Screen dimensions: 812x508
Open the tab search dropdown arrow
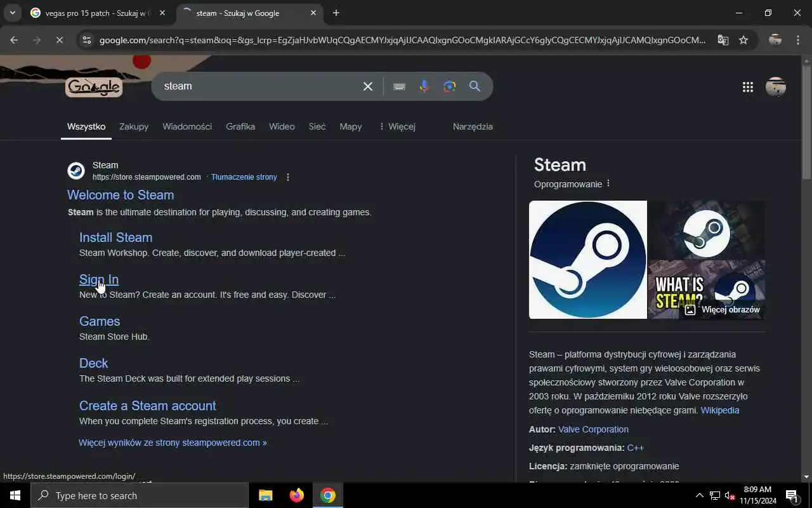(x=12, y=13)
